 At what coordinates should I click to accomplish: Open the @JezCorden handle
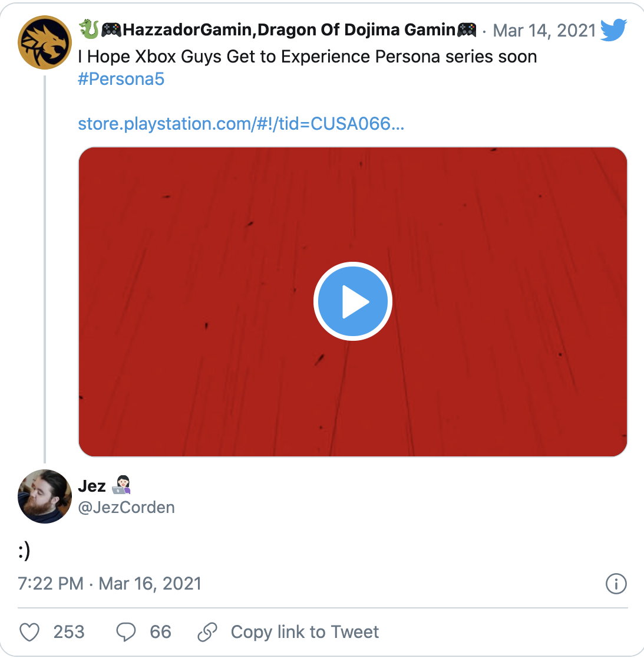[126, 507]
